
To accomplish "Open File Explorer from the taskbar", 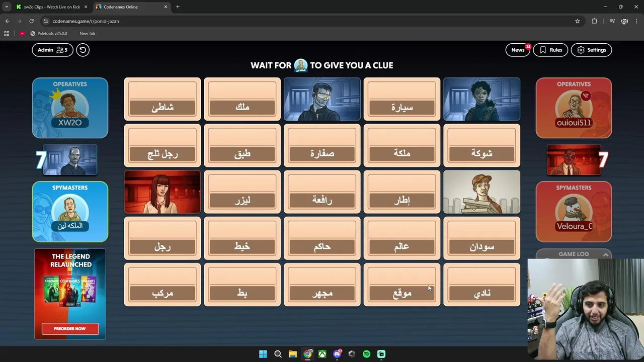I will [293, 354].
